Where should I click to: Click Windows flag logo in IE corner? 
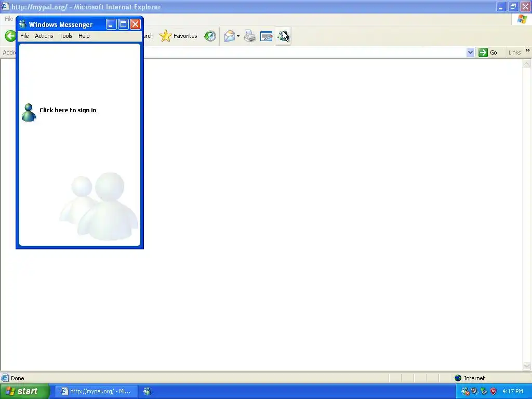tap(522, 19)
